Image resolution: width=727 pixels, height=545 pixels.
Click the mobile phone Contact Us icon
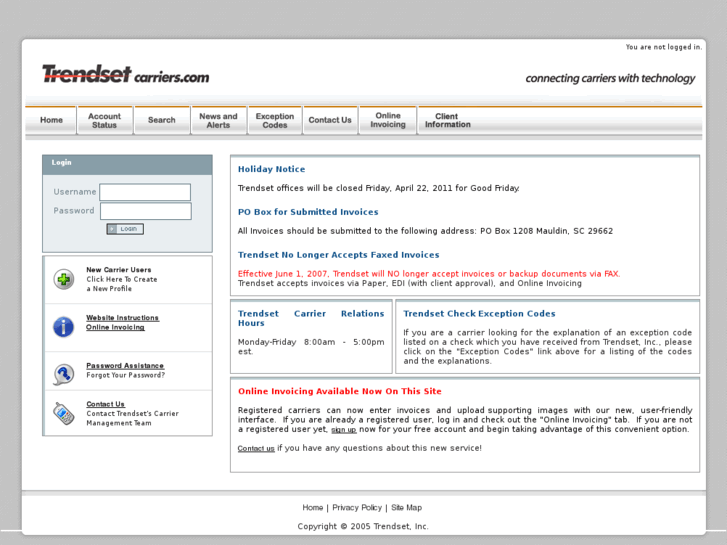click(64, 413)
